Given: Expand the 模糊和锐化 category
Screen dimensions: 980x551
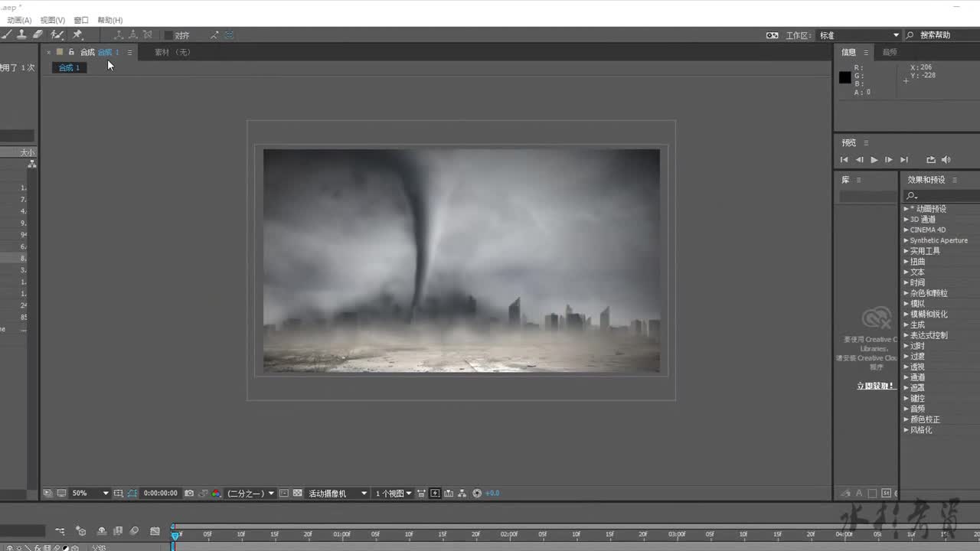Looking at the screenshot, I should click(x=906, y=315).
